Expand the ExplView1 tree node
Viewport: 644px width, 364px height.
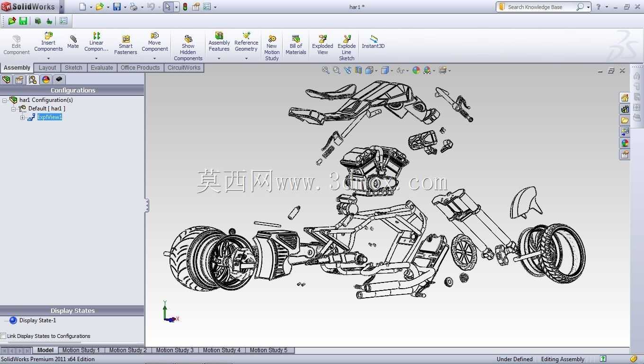point(22,118)
